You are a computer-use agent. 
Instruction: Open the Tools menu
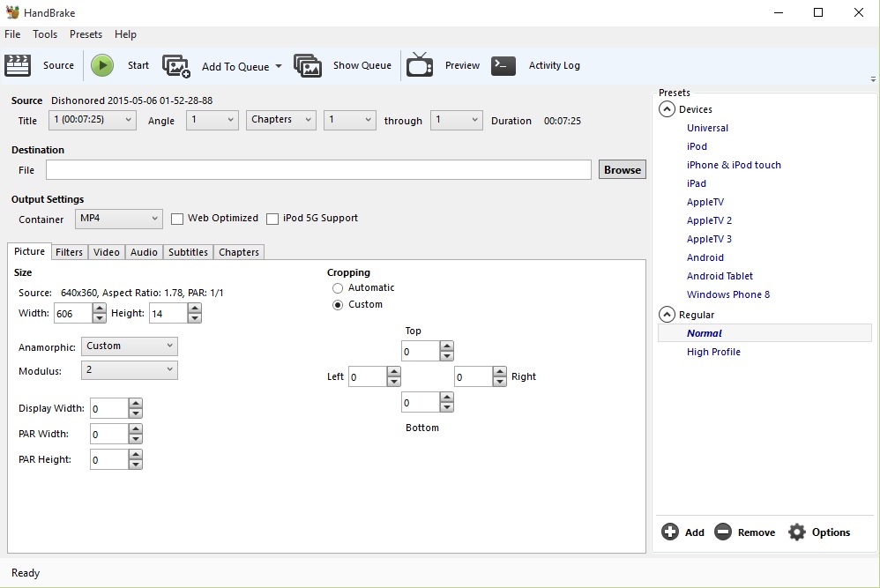(45, 34)
